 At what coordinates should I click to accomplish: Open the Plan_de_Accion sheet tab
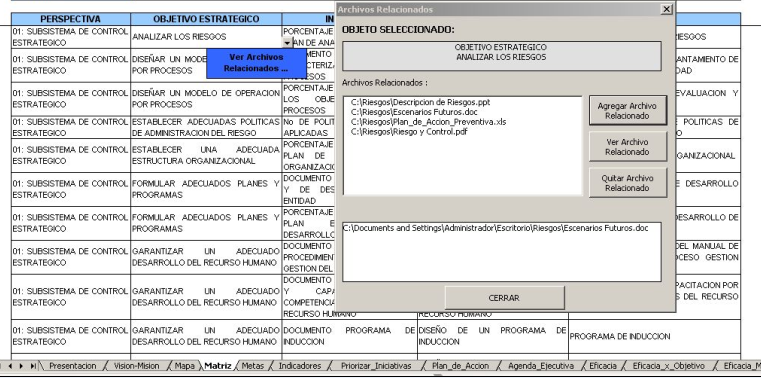pyautogui.click(x=460, y=366)
